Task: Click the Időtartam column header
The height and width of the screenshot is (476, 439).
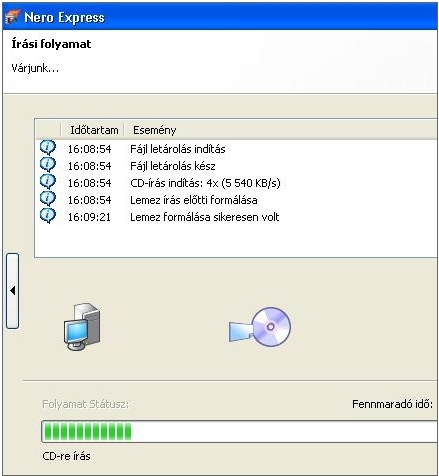Action: click(x=94, y=130)
